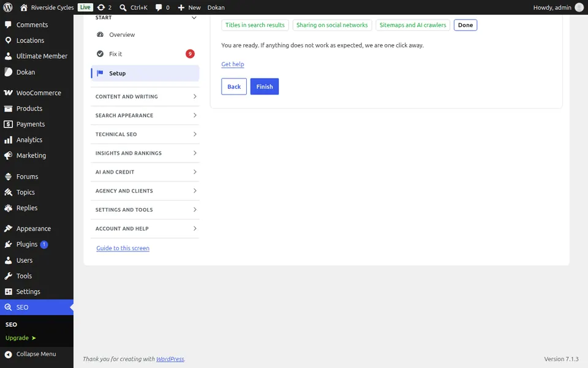This screenshot has height=368, width=588.
Task: Open the updates icon showing 2
Action: pos(104,7)
